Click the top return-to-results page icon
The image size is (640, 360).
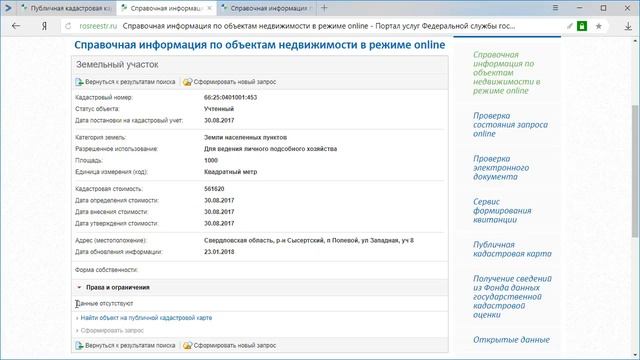point(79,82)
